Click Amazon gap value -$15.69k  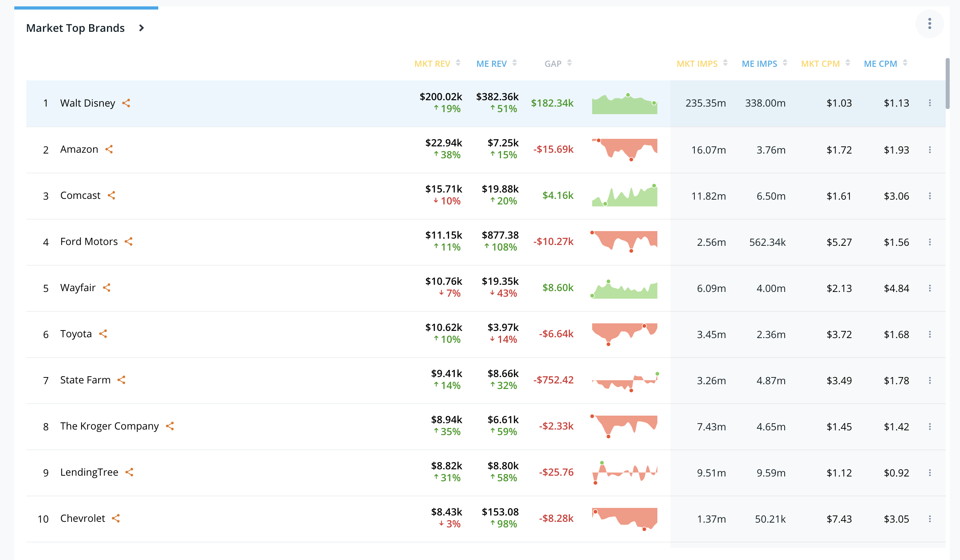coord(553,149)
